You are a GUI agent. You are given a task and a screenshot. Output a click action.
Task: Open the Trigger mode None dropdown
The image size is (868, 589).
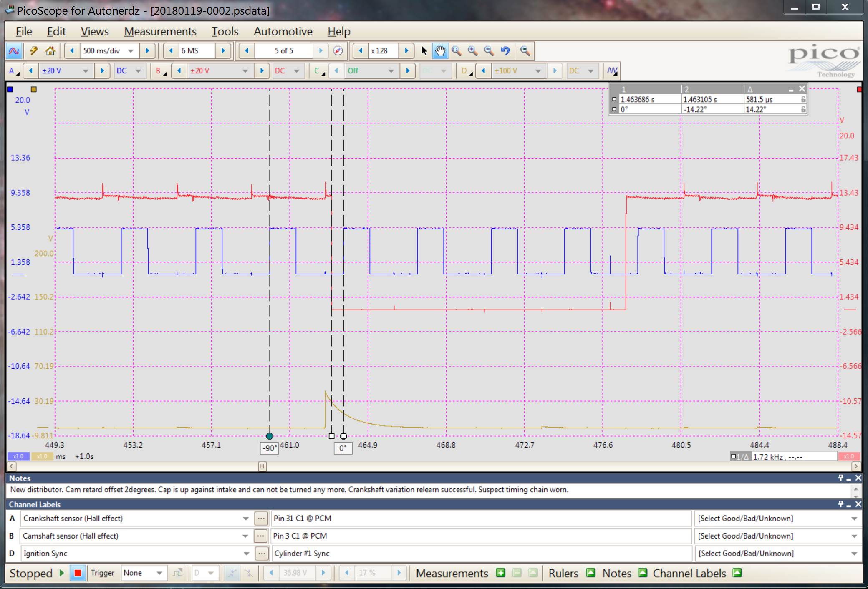coord(159,573)
